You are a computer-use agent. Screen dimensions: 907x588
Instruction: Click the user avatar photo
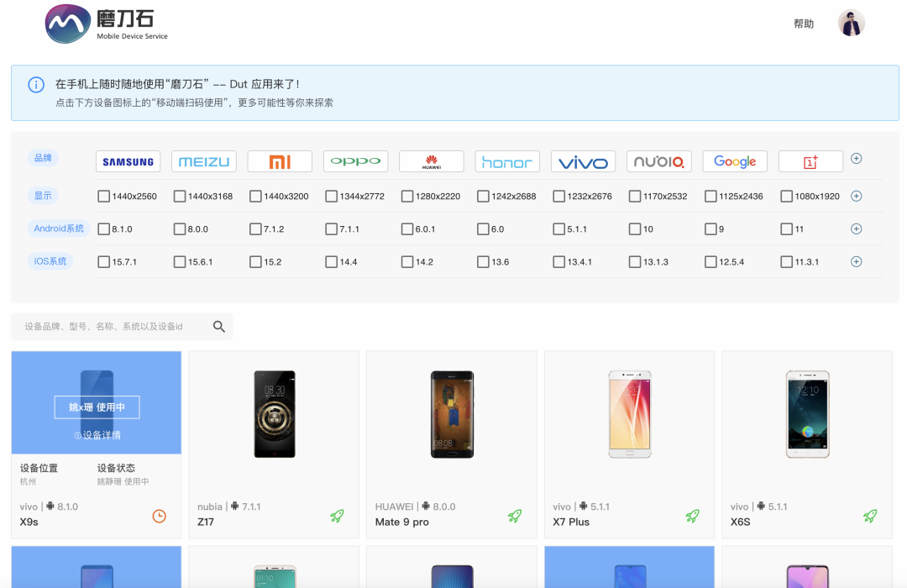(x=851, y=23)
